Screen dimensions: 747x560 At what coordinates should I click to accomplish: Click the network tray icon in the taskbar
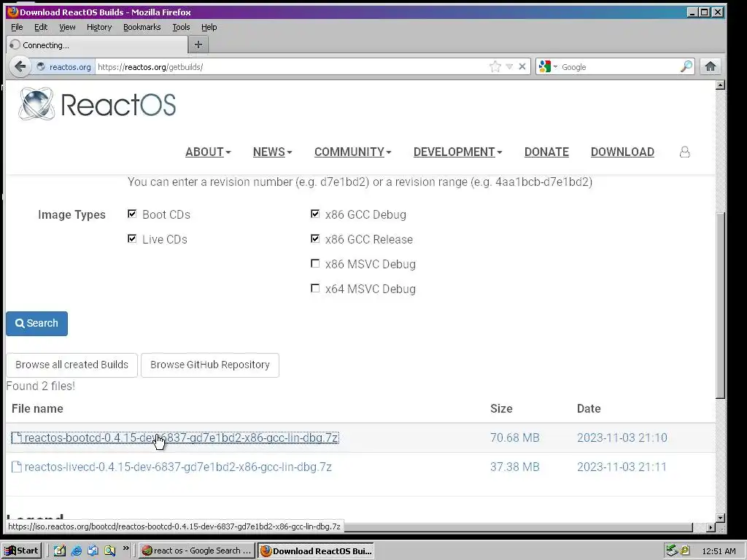[x=672, y=551]
